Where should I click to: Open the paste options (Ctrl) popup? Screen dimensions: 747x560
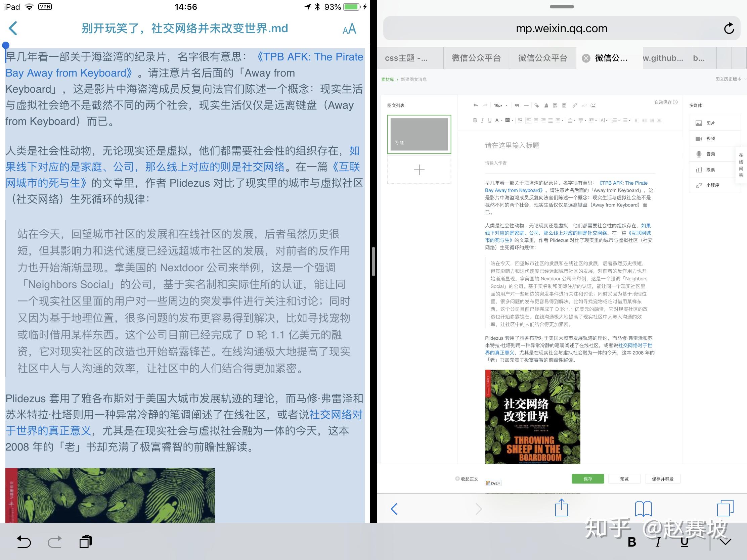(x=493, y=483)
